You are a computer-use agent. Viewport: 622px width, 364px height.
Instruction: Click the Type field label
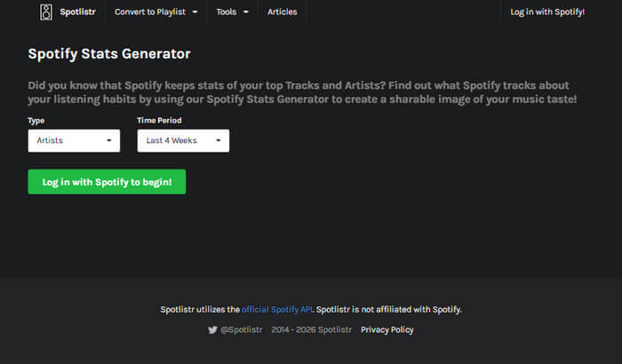(36, 121)
